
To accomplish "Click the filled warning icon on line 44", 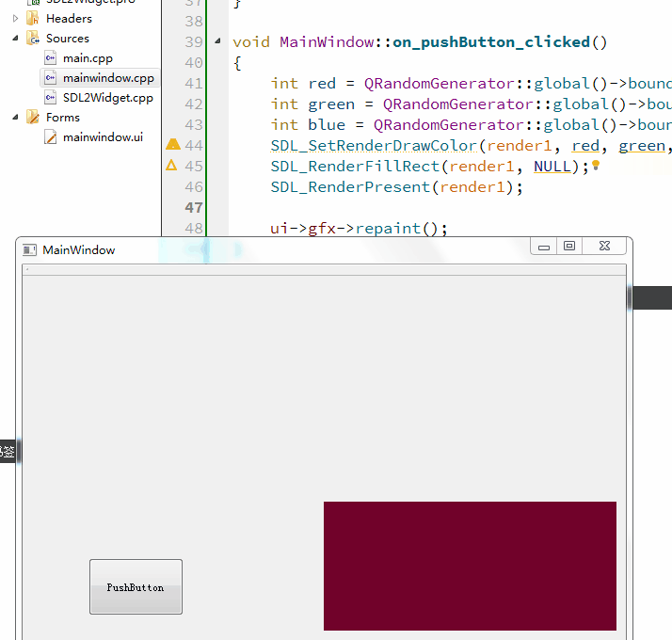I will [173, 144].
